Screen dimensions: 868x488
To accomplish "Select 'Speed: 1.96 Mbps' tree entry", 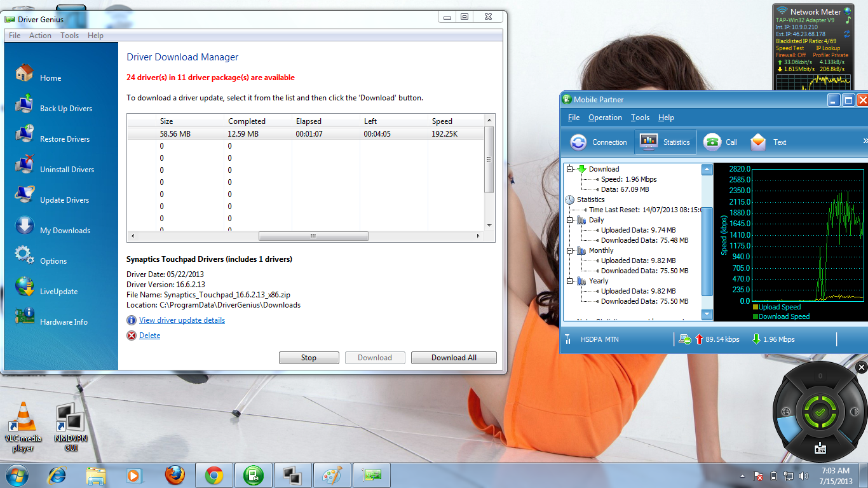I will [x=629, y=179].
